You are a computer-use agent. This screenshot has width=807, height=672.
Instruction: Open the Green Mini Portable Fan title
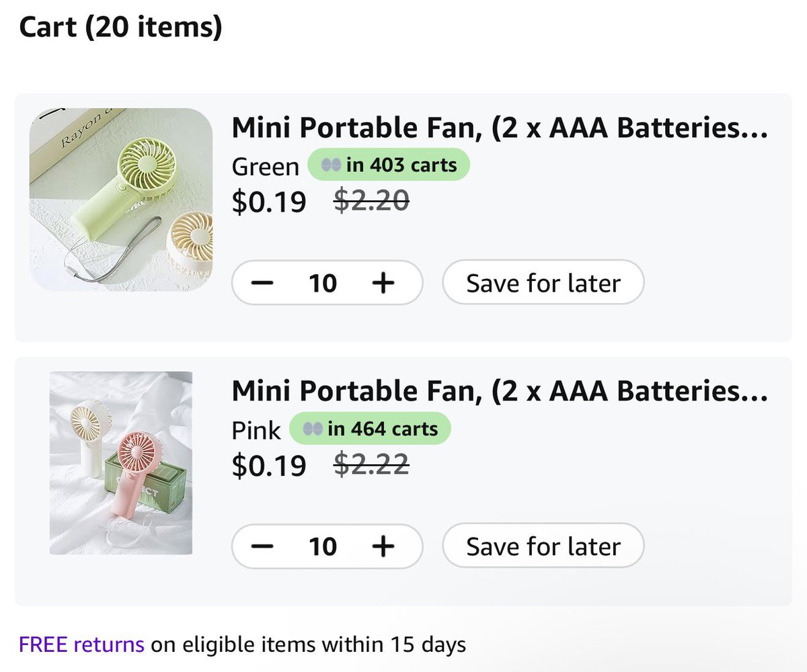click(x=499, y=128)
